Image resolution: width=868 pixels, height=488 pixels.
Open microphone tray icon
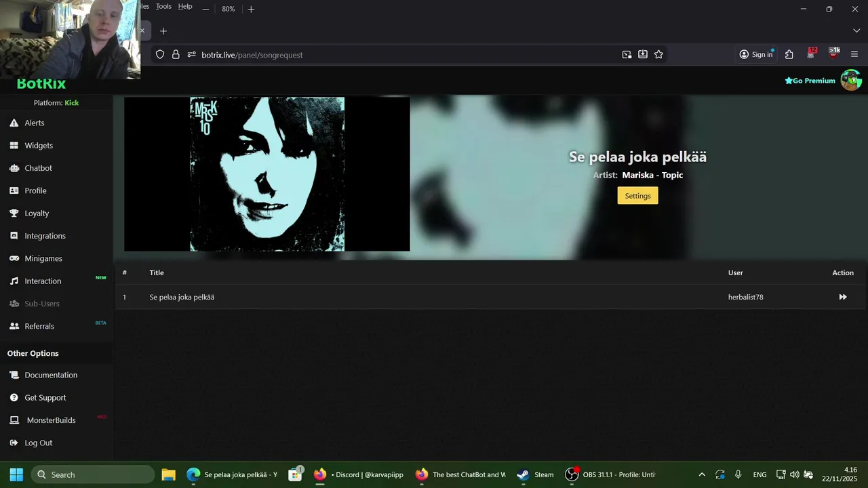pos(738,474)
